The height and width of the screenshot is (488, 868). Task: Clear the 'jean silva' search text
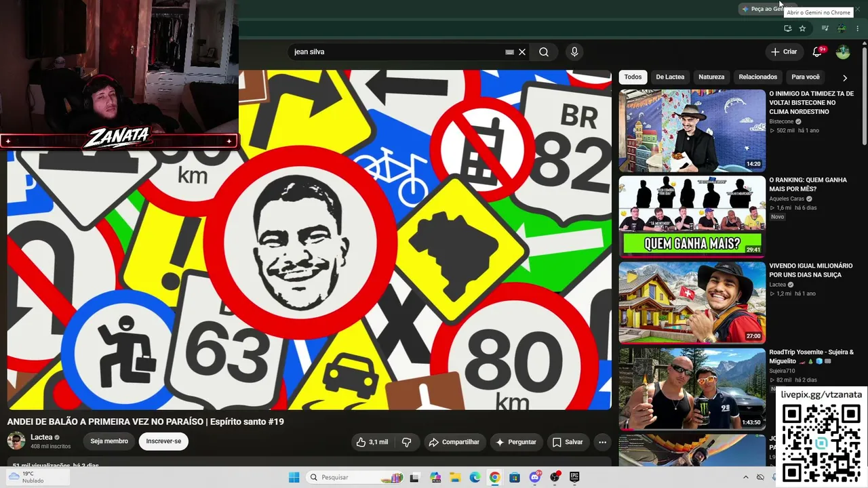522,52
